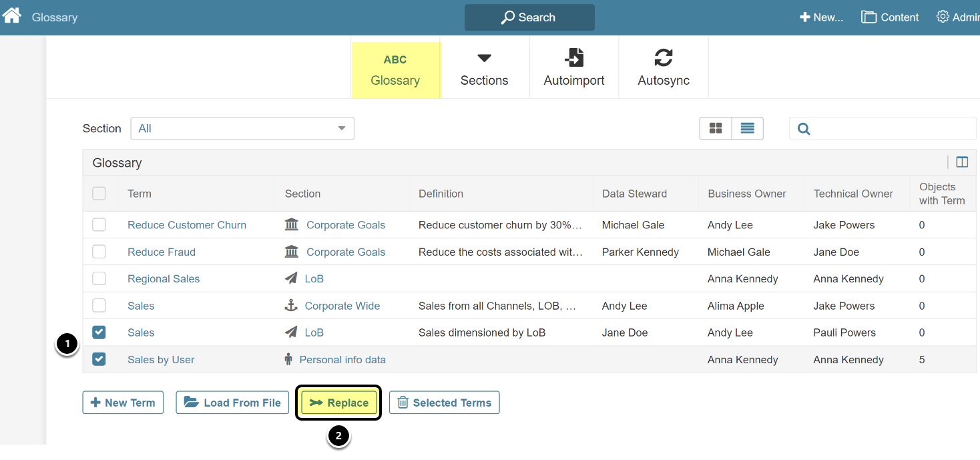Uncheck the Sales by User checkbox
Screen dimensions: 980x460
(99, 359)
